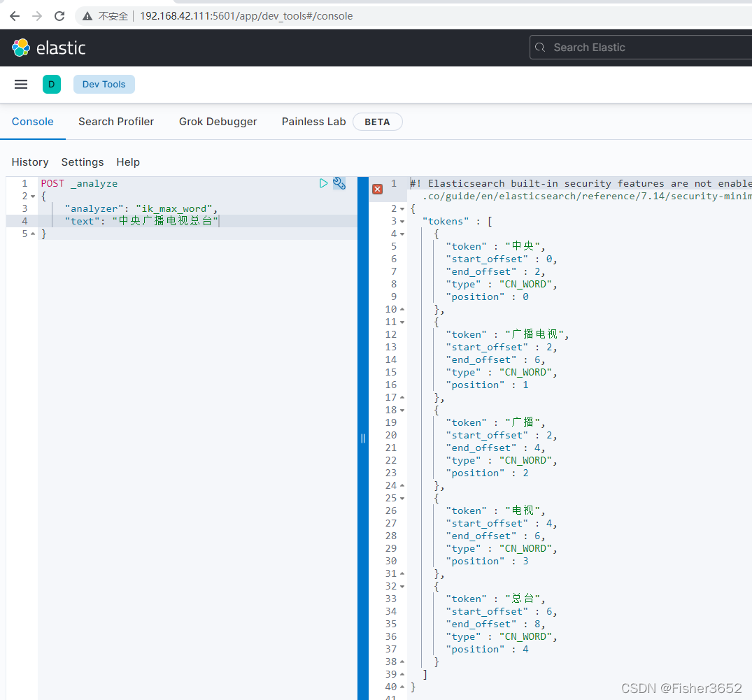Click the red error X icon in response
752x700 pixels.
click(x=378, y=189)
